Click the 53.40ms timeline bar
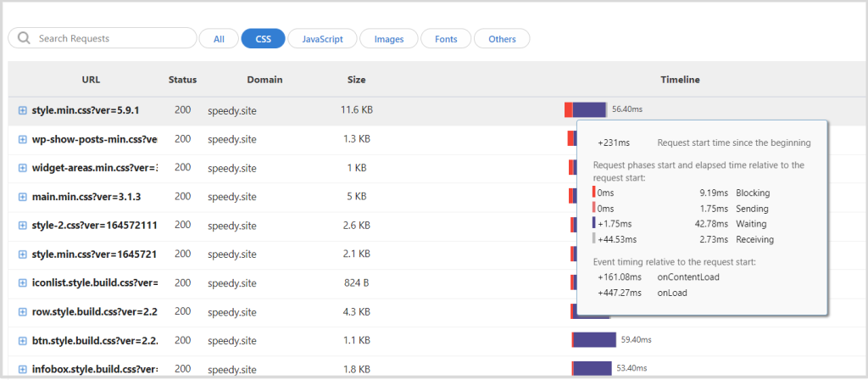Image resolution: width=868 pixels, height=380 pixels. (x=592, y=368)
